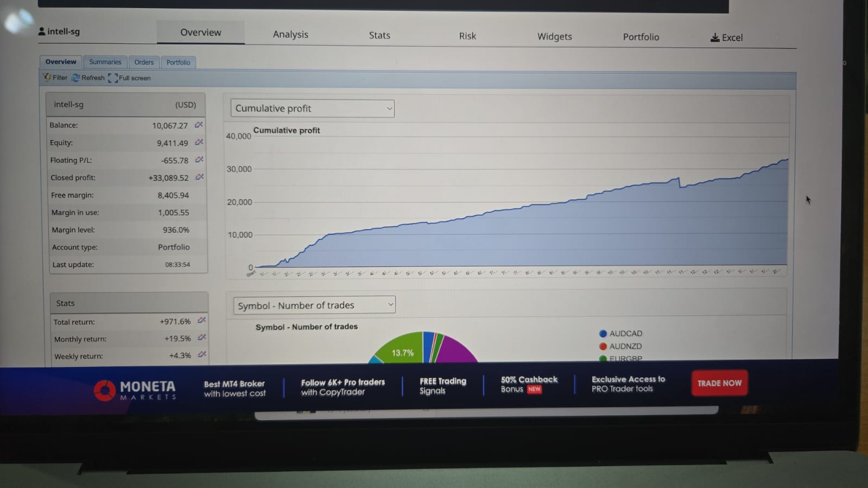Refresh the account data

(x=88, y=78)
